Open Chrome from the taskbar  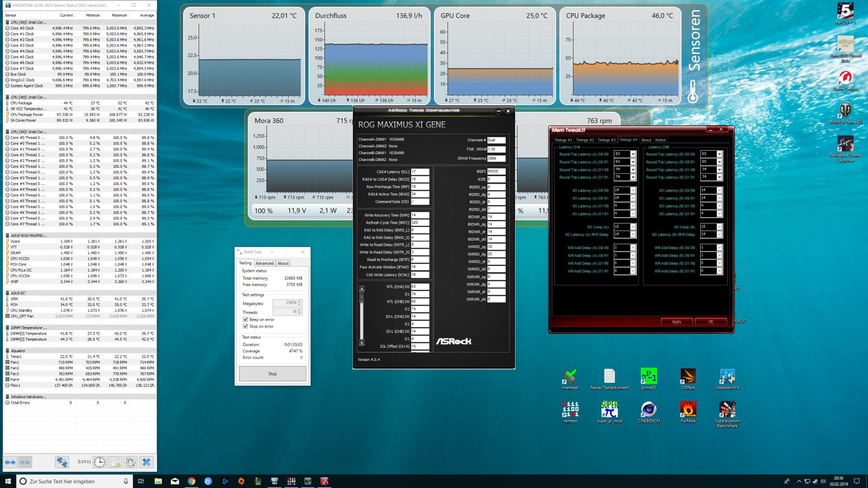[192, 481]
